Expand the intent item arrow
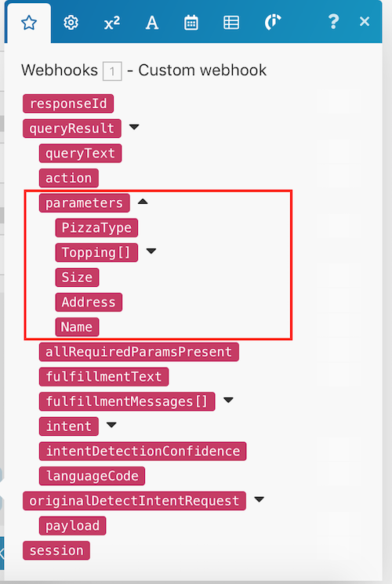 tap(111, 425)
